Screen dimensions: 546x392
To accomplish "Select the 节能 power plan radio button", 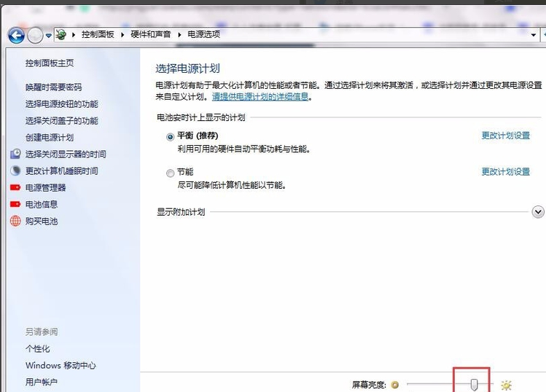I will [171, 173].
